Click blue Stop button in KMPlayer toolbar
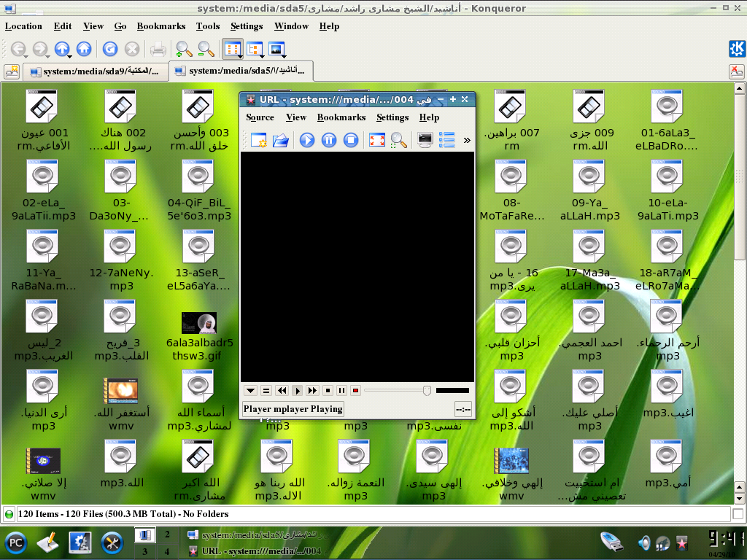The height and width of the screenshot is (560, 747). [x=351, y=140]
